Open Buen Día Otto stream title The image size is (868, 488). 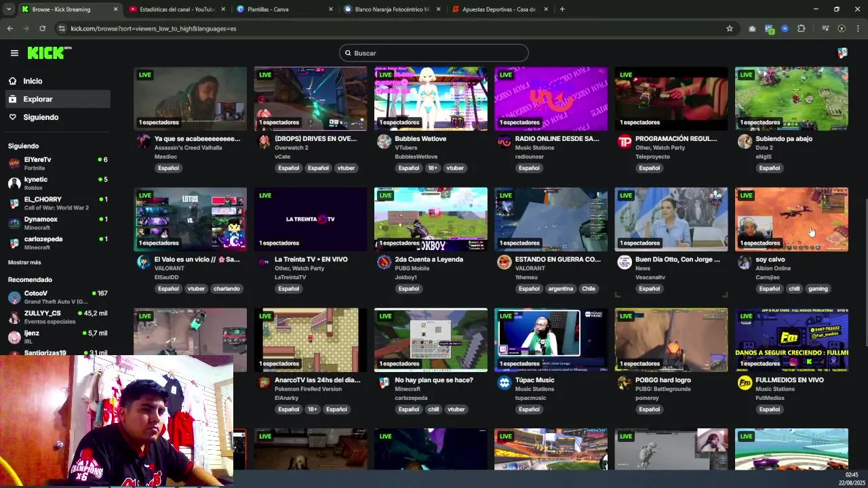[677, 260]
